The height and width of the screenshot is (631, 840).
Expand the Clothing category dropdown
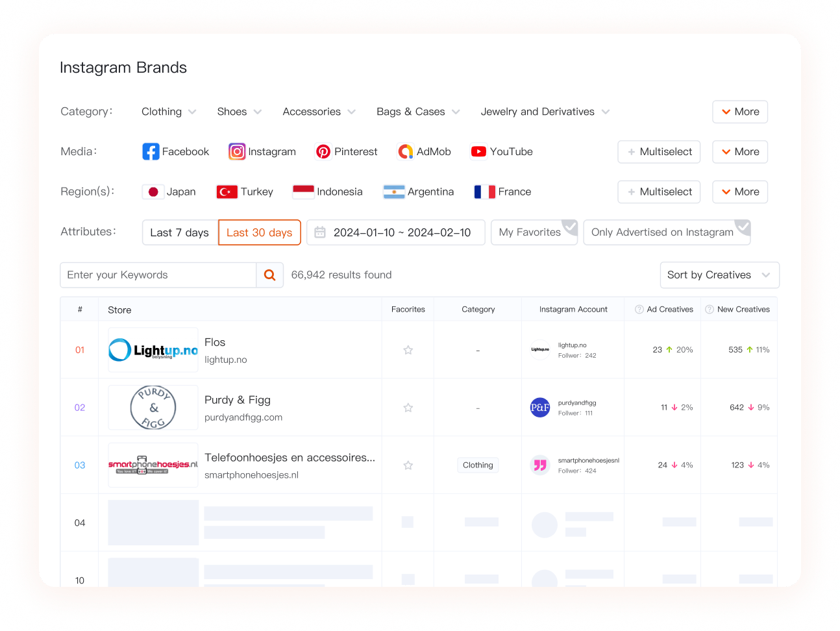[x=169, y=112]
